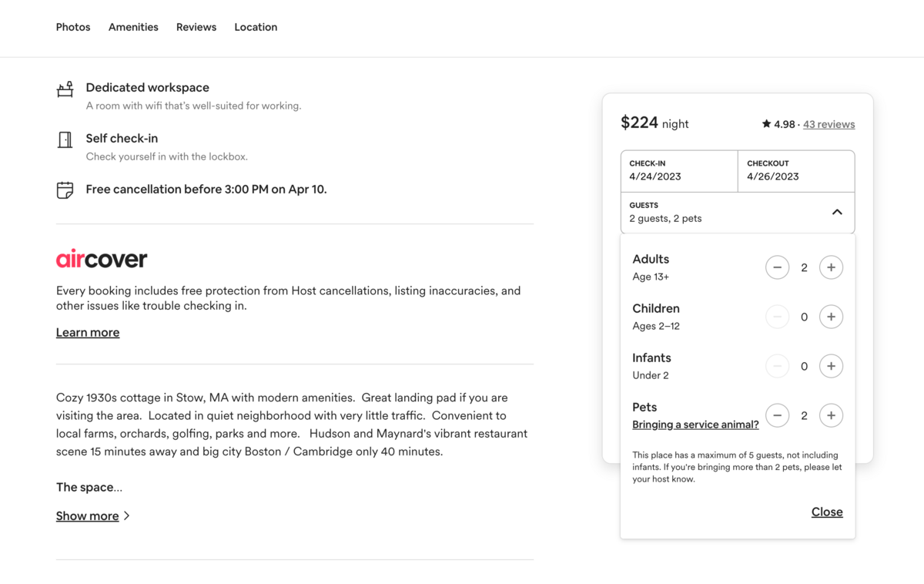
Task: Expand description with Show more
Action: coord(88,516)
